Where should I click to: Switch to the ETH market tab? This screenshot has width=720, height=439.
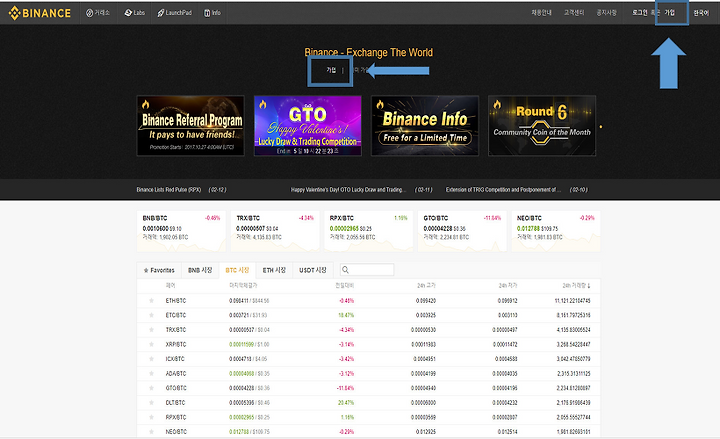(x=274, y=270)
